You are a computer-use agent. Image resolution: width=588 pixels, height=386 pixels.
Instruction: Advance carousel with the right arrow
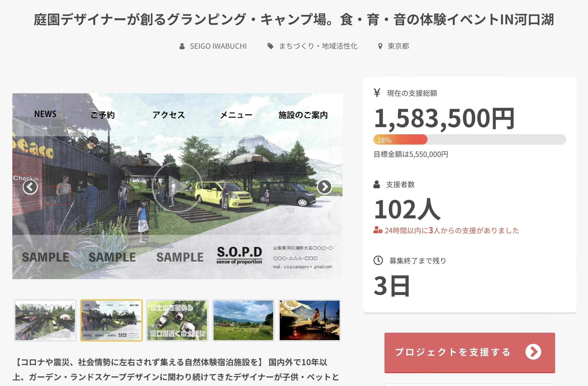coord(324,187)
